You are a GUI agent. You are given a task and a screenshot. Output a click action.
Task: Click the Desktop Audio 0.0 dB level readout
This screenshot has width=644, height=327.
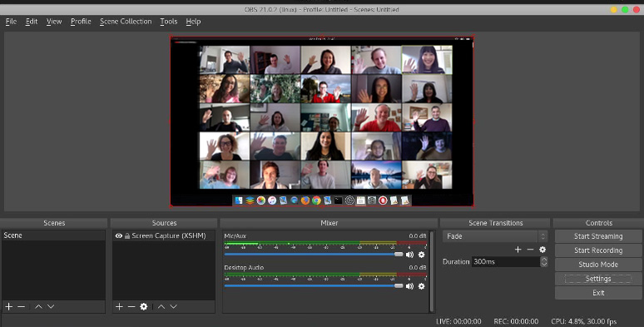pyautogui.click(x=418, y=268)
